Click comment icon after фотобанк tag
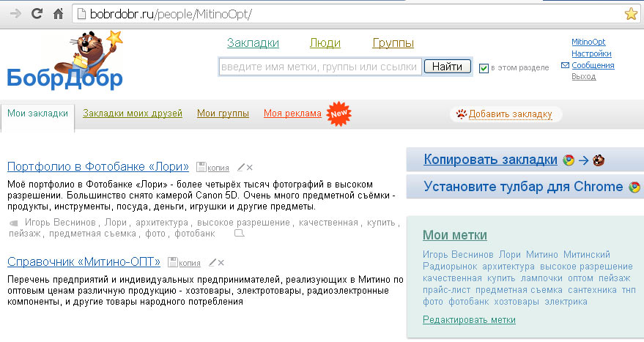The height and width of the screenshot is (342, 644). pyautogui.click(x=239, y=233)
